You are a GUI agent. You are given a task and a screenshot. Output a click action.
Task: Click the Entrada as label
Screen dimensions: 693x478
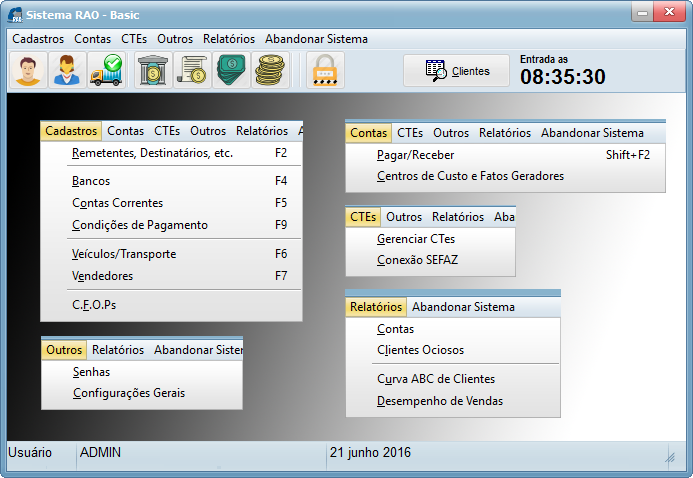pyautogui.click(x=544, y=59)
